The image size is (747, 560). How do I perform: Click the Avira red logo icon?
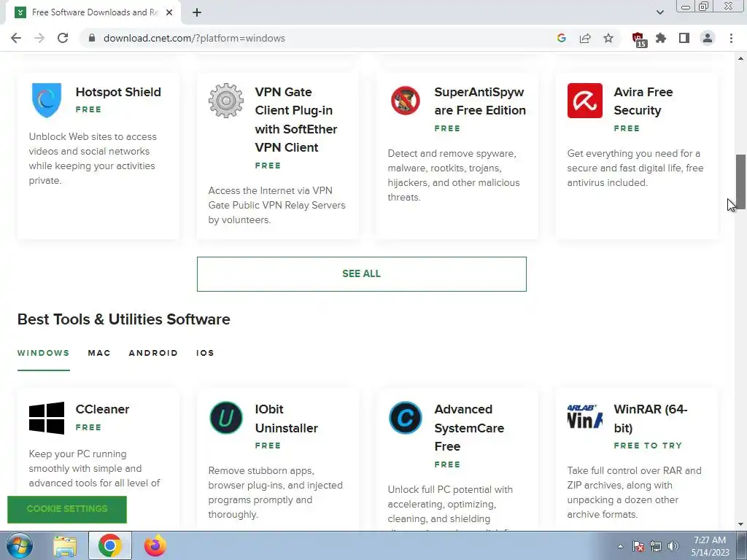click(x=584, y=101)
